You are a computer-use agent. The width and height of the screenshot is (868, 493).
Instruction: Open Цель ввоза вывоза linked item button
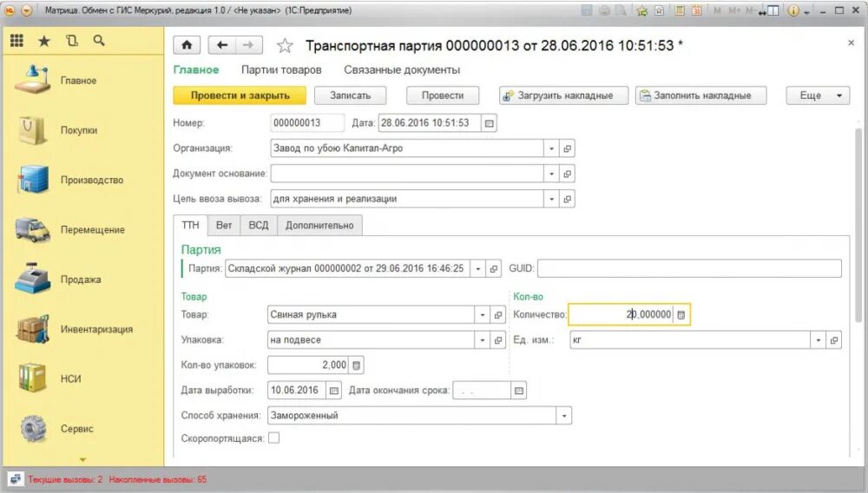pyautogui.click(x=567, y=199)
